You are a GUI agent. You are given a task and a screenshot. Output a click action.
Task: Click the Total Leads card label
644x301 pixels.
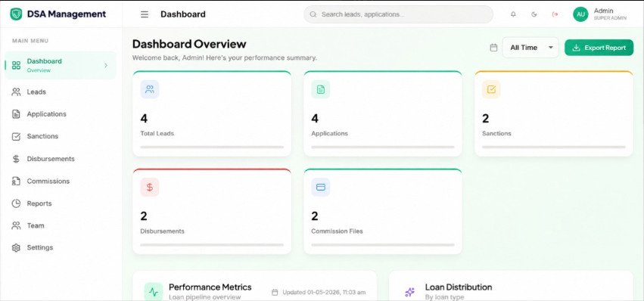click(x=157, y=133)
